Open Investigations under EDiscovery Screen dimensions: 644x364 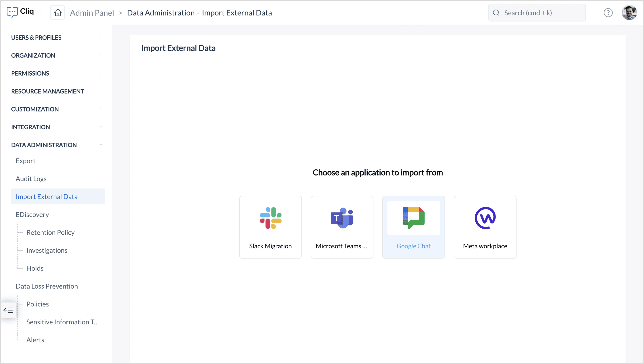[x=47, y=250]
